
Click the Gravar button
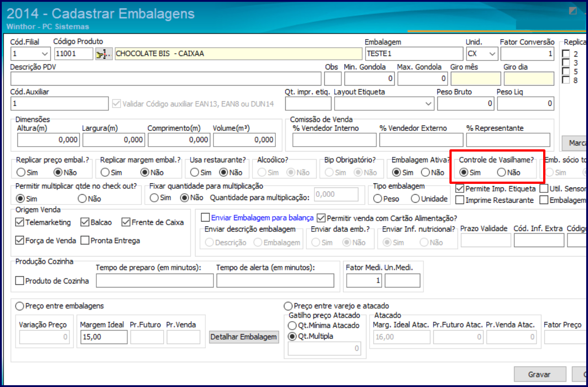coord(540,374)
